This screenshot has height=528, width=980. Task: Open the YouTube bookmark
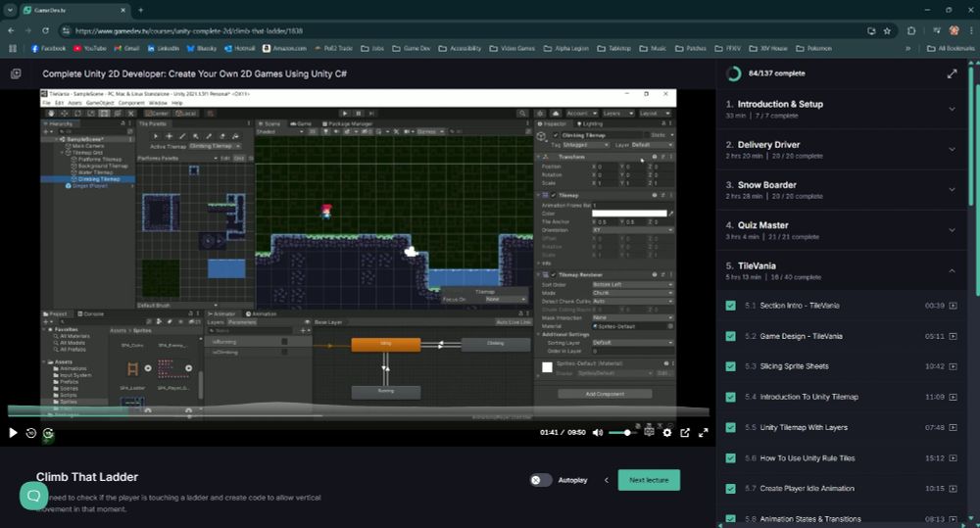(90, 48)
